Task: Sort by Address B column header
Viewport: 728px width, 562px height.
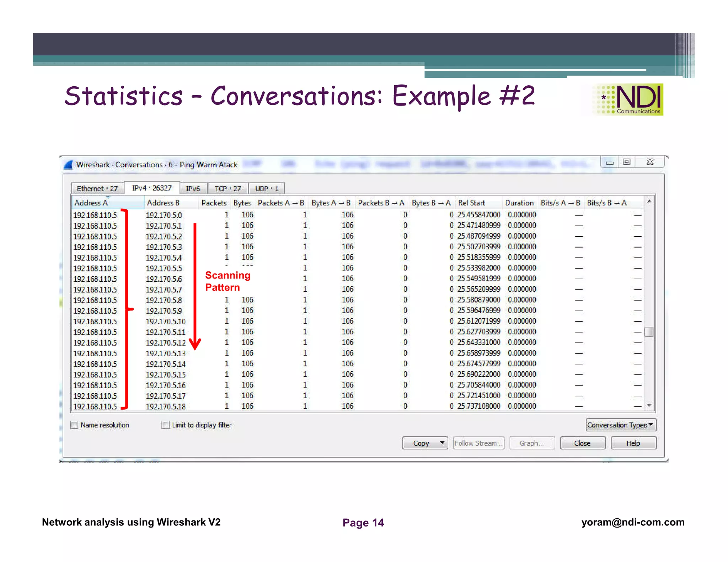Action: [171, 203]
